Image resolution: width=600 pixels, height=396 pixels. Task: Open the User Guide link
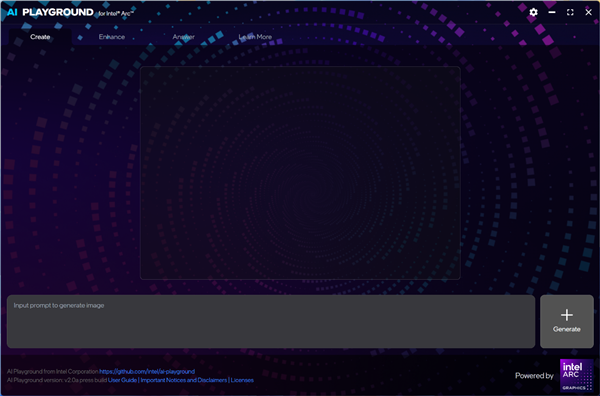[122, 380]
